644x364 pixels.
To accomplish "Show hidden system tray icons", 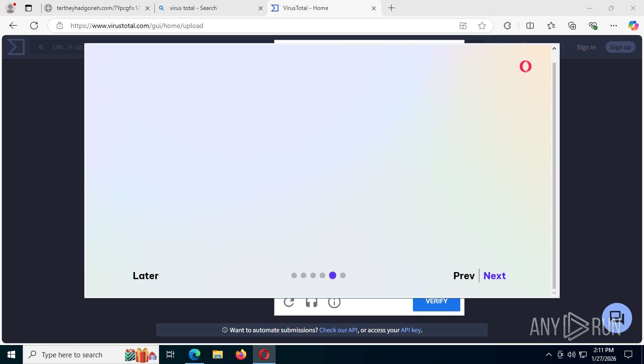I will coord(548,355).
